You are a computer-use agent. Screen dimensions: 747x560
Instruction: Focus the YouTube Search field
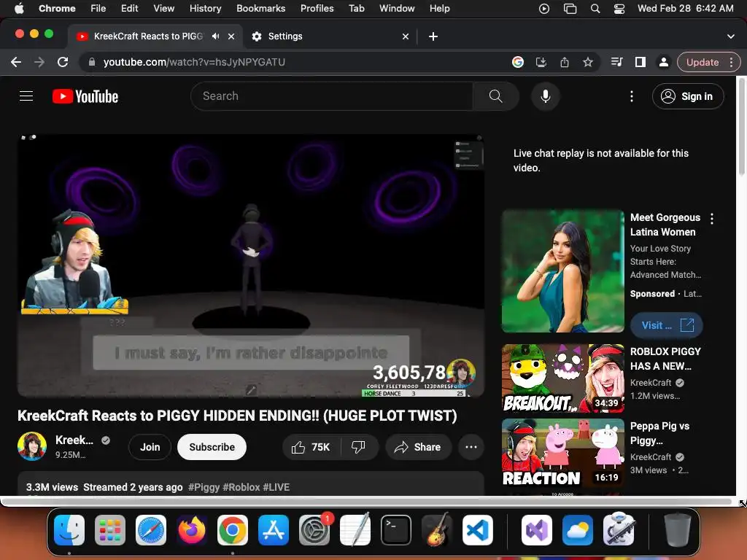point(332,96)
